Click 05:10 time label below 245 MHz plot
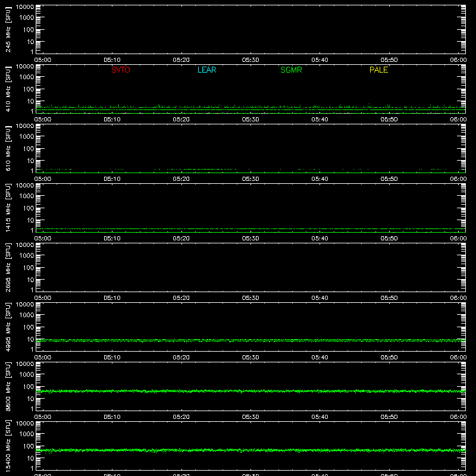 (x=112, y=60)
